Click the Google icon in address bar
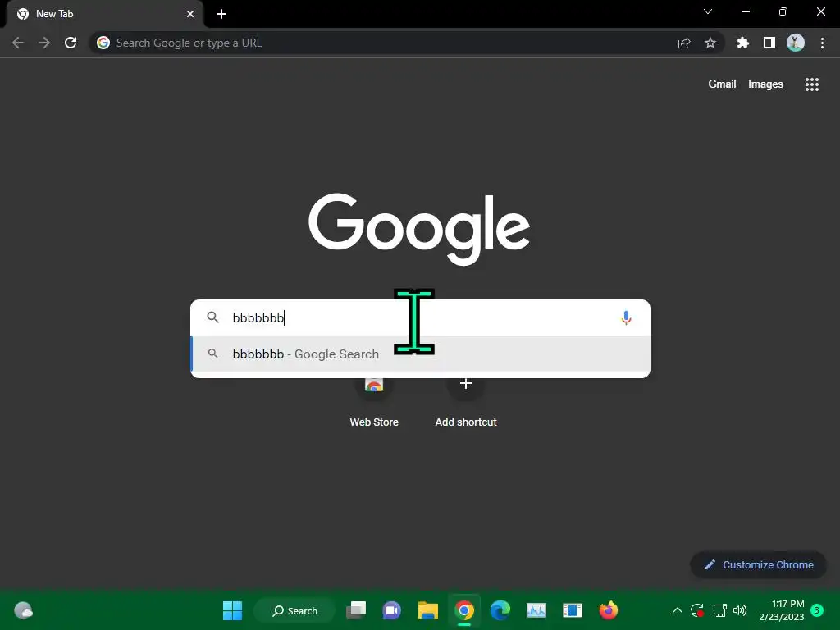 click(103, 43)
